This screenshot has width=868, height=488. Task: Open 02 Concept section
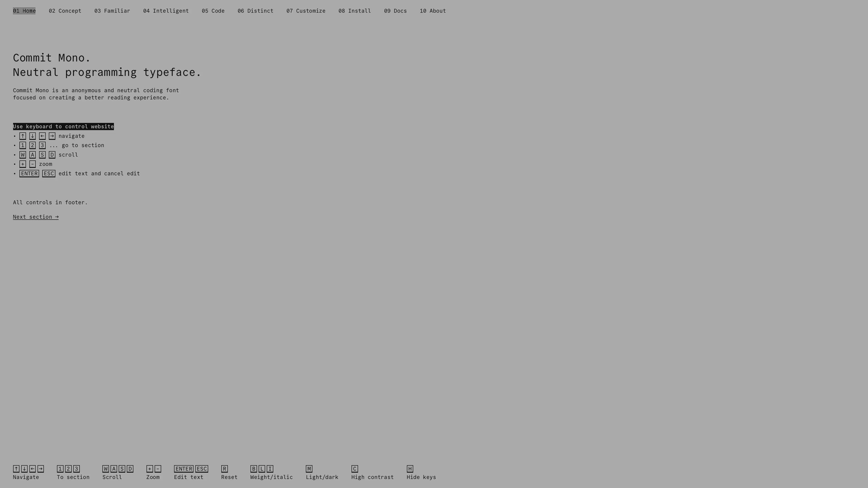(64, 11)
